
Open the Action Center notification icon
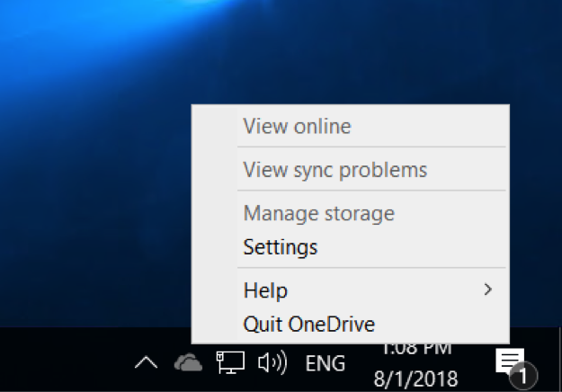click(510, 361)
